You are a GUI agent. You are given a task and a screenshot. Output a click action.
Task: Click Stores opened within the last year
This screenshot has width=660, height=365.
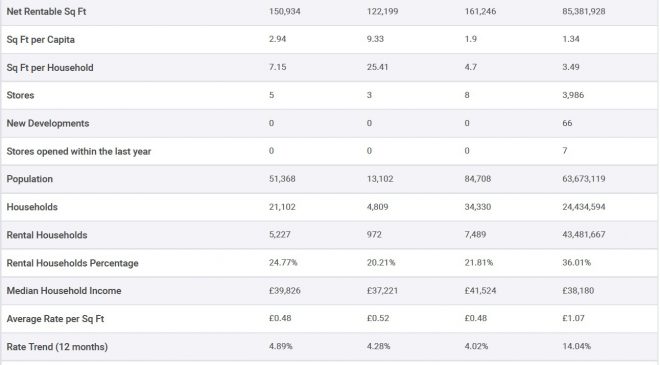point(79,151)
